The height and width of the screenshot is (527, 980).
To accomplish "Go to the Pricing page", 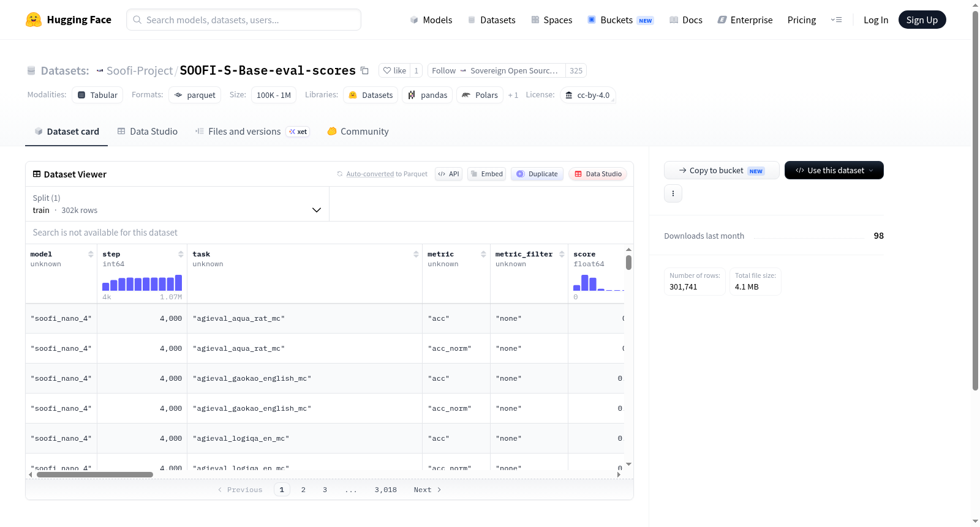I will (802, 20).
